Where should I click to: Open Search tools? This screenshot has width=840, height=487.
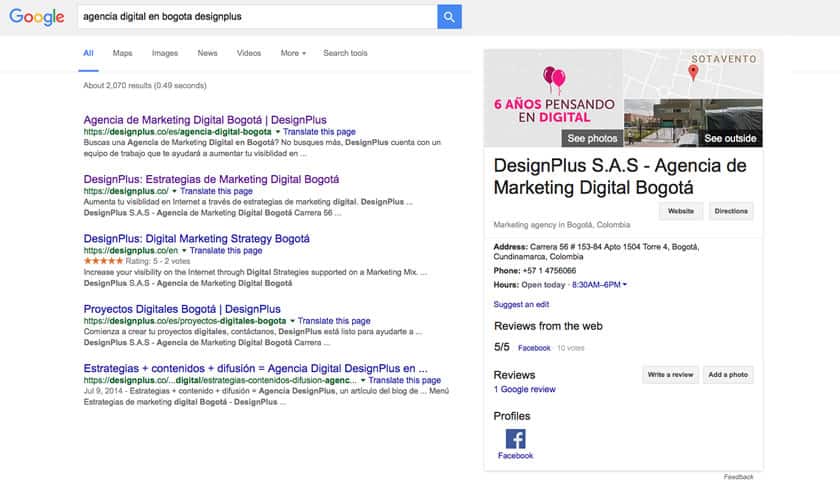pyautogui.click(x=345, y=53)
